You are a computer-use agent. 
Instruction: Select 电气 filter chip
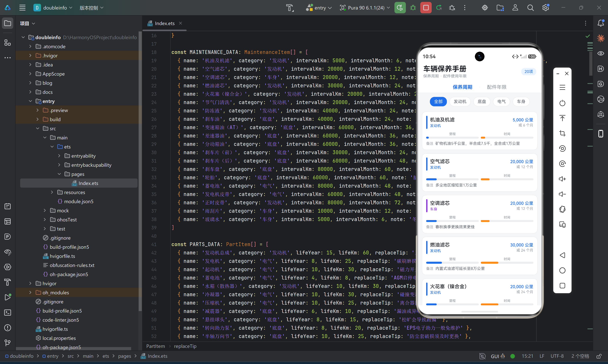501,102
